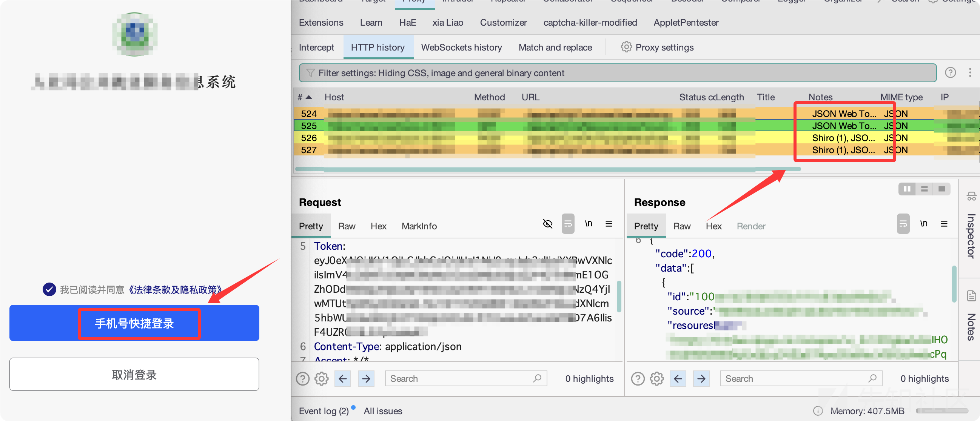
Task: Toggle hidden characters eye icon in Request
Action: 547,224
